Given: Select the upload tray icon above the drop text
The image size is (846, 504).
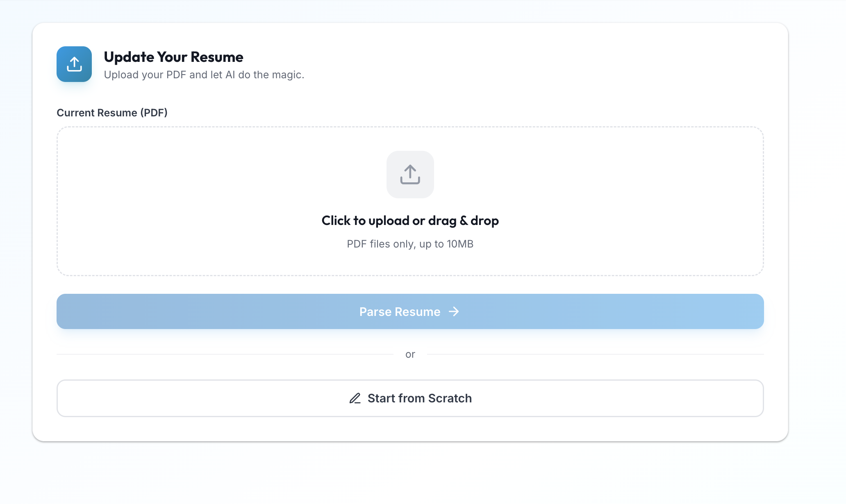Looking at the screenshot, I should (x=410, y=175).
